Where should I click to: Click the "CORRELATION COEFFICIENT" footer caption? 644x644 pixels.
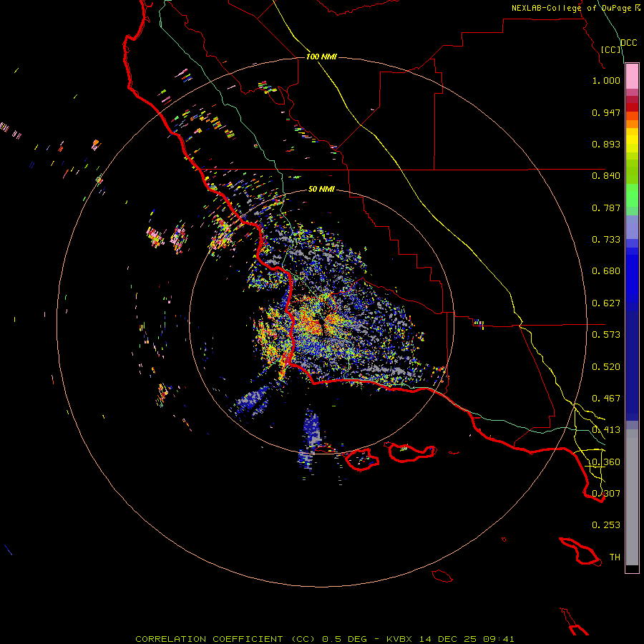209,639
